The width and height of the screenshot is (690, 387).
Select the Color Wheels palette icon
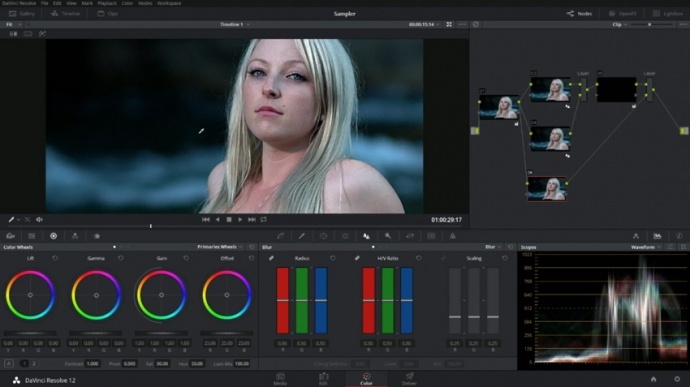(x=53, y=236)
